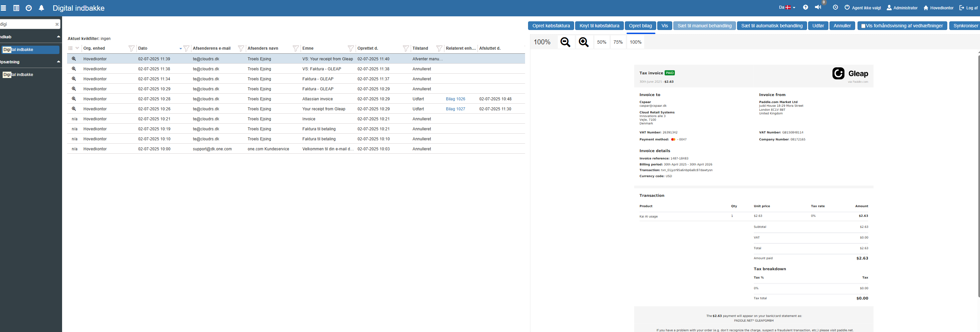Set preview zoom to 75%
This screenshot has width=980, height=332.
[x=618, y=42]
